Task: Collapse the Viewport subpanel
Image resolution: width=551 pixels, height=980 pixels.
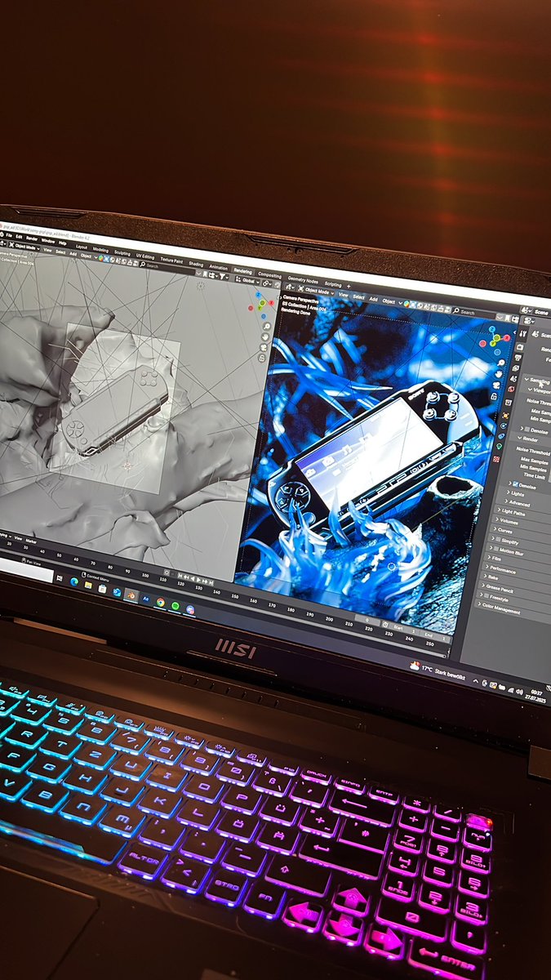Action: (x=541, y=390)
